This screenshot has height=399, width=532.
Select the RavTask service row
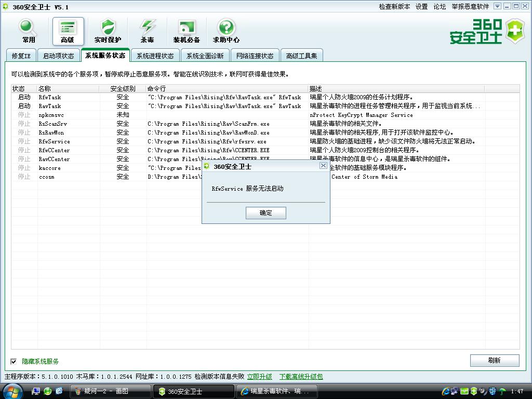(265, 106)
